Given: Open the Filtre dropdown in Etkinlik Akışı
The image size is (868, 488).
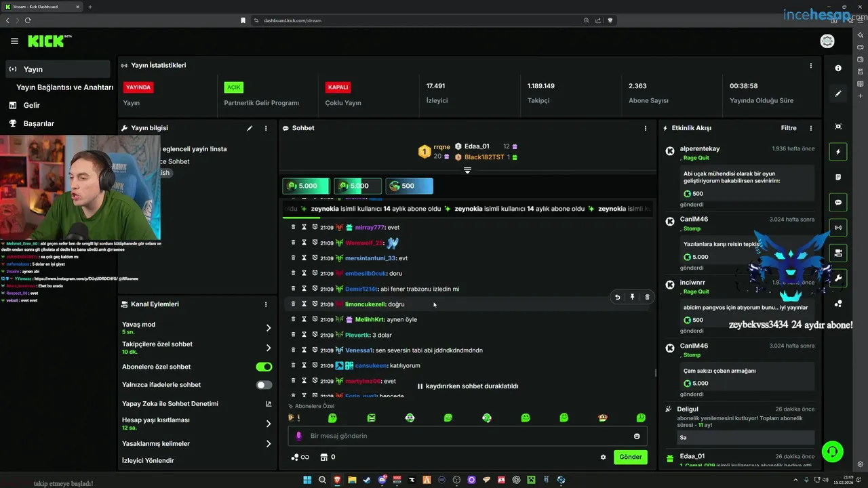Looking at the screenshot, I should pyautogui.click(x=789, y=128).
